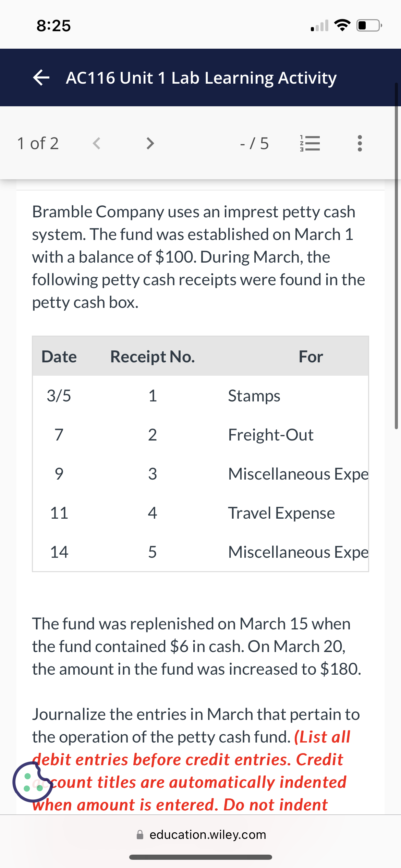Click the For column header
Viewport: 401px width, 868px height.
point(311,357)
